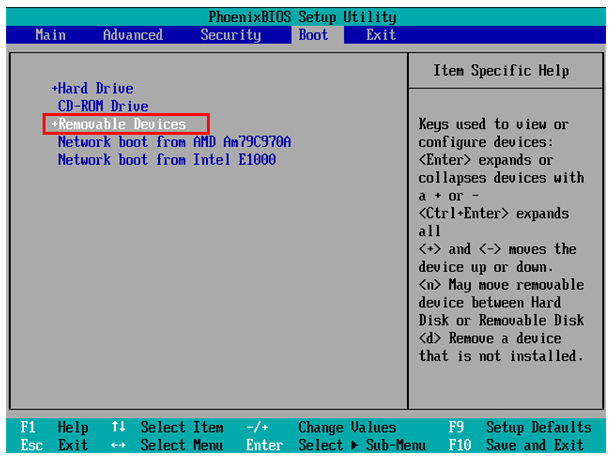This screenshot has width=615, height=463.
Task: Go to the Security tab
Action: [x=231, y=35]
